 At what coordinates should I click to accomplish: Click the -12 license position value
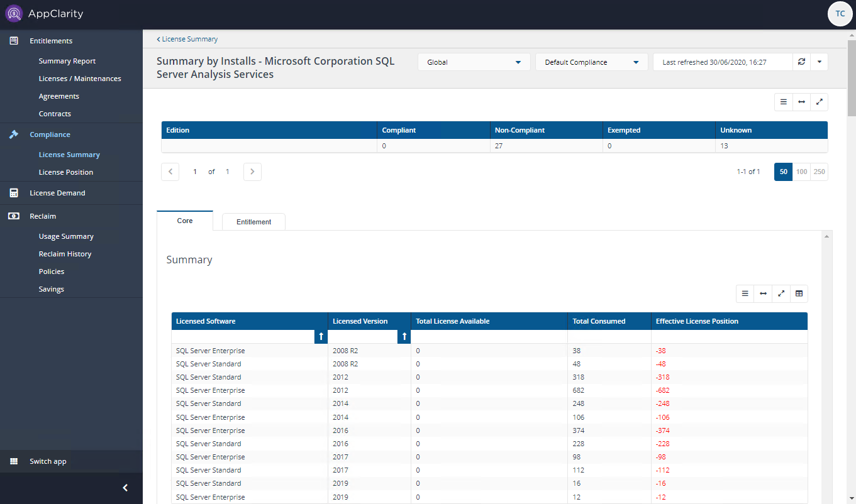click(x=661, y=497)
